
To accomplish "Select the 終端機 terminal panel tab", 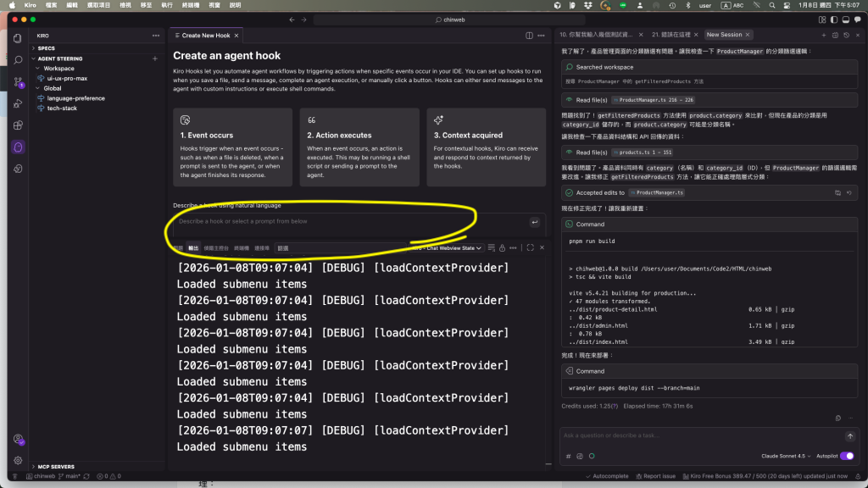I will [242, 248].
